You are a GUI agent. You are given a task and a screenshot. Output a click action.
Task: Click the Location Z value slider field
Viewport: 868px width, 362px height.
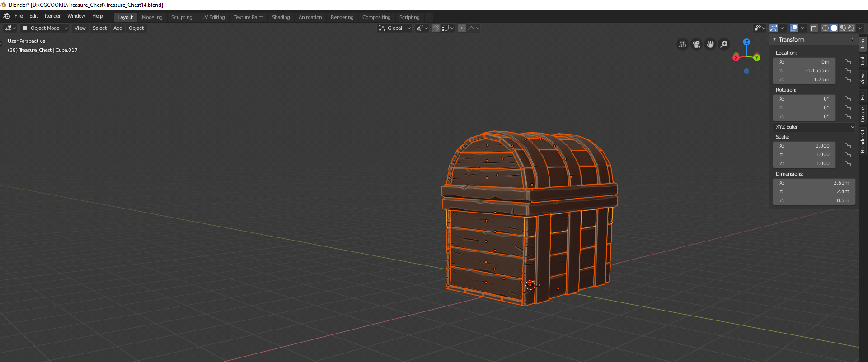coord(804,79)
